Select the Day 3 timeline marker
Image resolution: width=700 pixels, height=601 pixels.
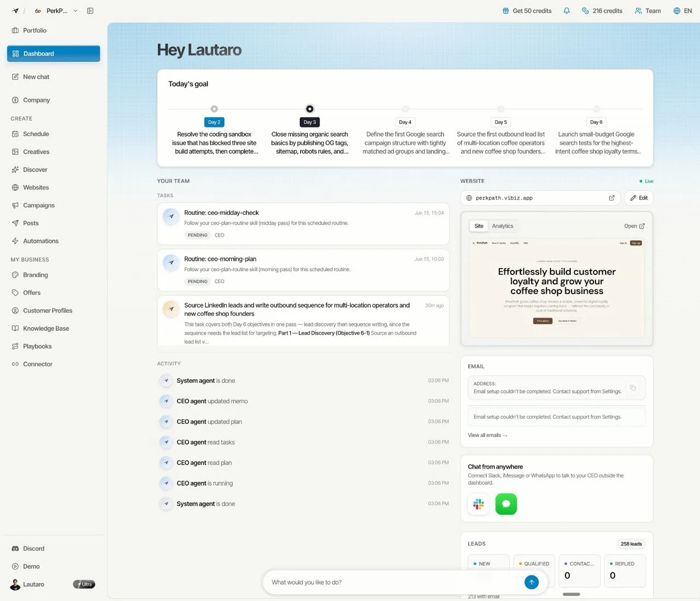pos(310,109)
